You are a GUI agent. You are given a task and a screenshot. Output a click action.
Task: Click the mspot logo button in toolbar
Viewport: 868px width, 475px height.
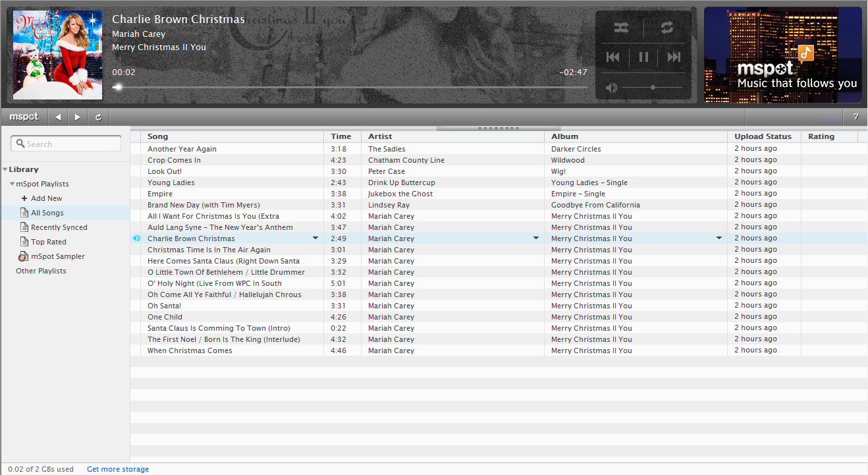24,117
